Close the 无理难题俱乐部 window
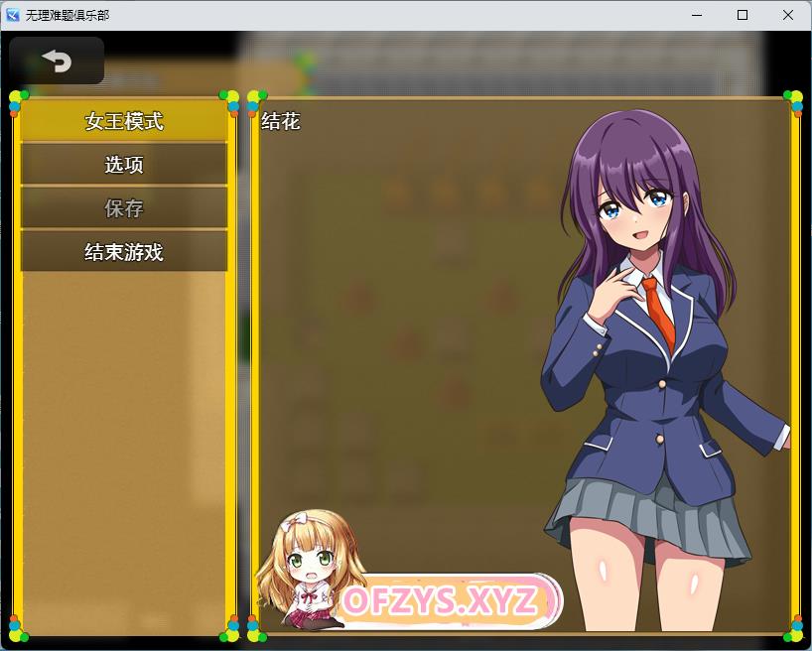The image size is (812, 651). [788, 15]
